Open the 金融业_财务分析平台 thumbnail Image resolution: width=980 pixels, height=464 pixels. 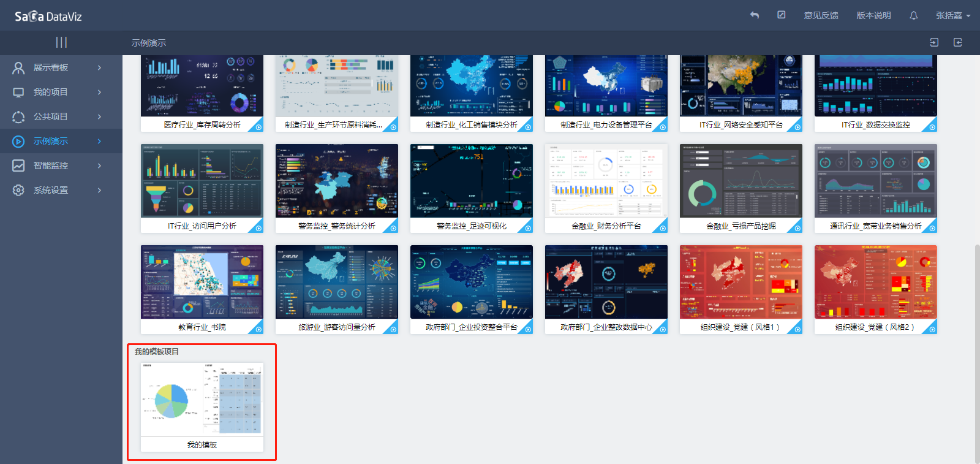pos(606,181)
